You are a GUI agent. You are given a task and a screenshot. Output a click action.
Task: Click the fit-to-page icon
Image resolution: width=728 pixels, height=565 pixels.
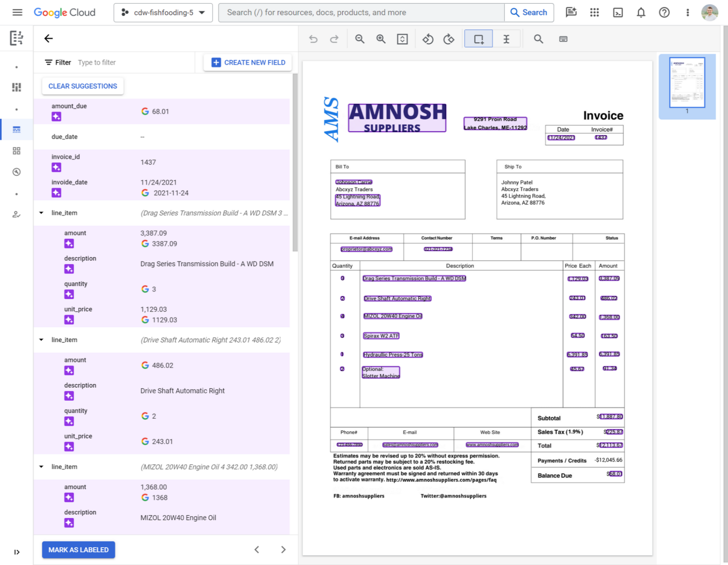coord(402,39)
